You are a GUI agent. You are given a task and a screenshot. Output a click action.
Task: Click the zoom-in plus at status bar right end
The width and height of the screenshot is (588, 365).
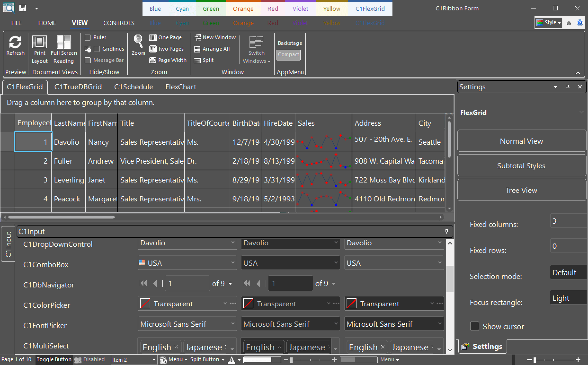[578, 360]
